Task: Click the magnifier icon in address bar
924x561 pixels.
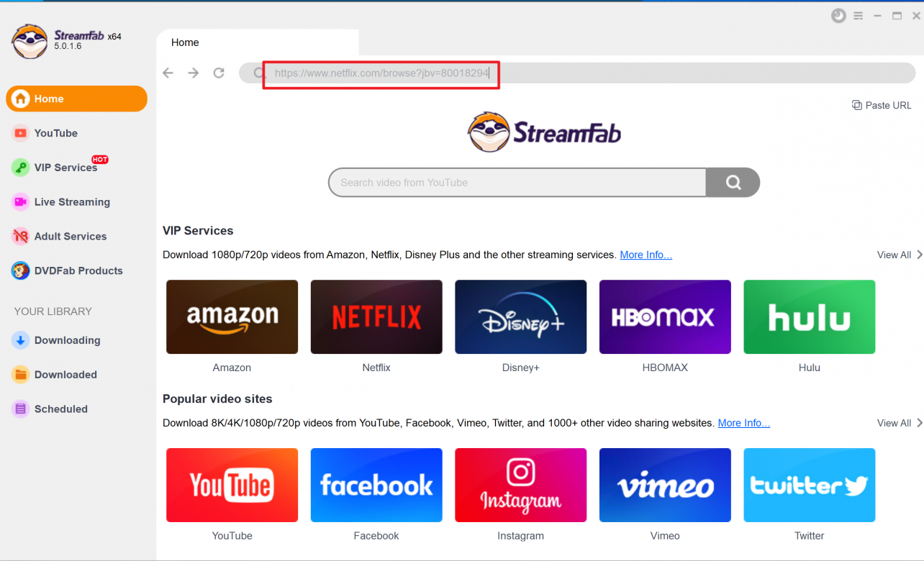Action: pyautogui.click(x=260, y=73)
